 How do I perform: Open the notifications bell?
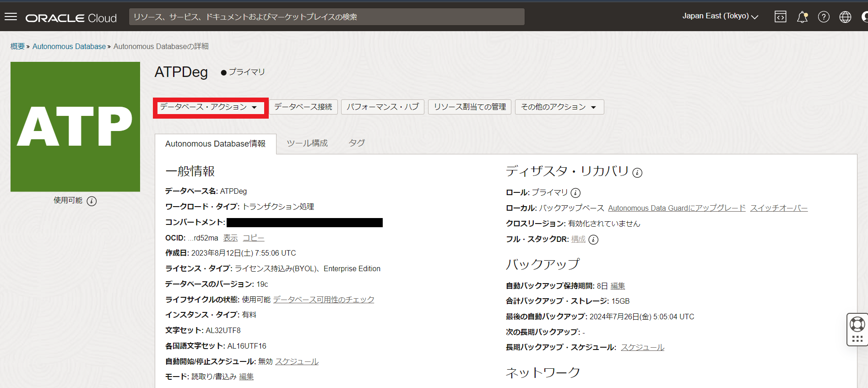[802, 17]
